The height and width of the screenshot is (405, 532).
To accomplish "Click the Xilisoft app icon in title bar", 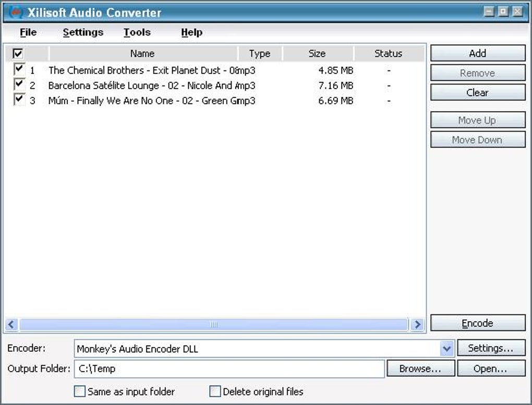I will click(16, 12).
